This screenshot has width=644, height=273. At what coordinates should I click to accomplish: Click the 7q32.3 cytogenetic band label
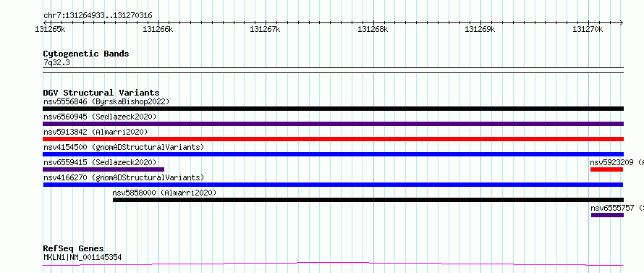[56, 63]
